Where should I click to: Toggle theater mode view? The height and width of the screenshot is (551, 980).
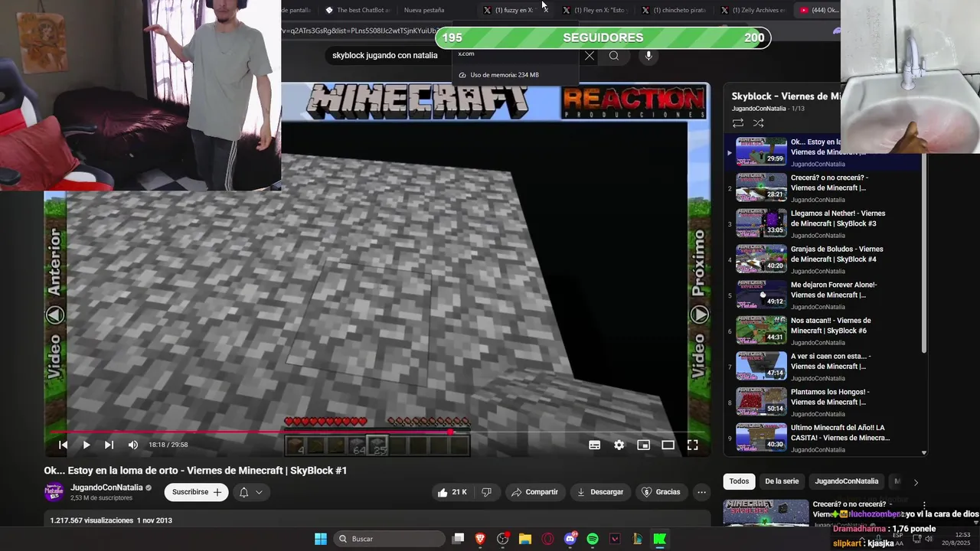(x=668, y=445)
